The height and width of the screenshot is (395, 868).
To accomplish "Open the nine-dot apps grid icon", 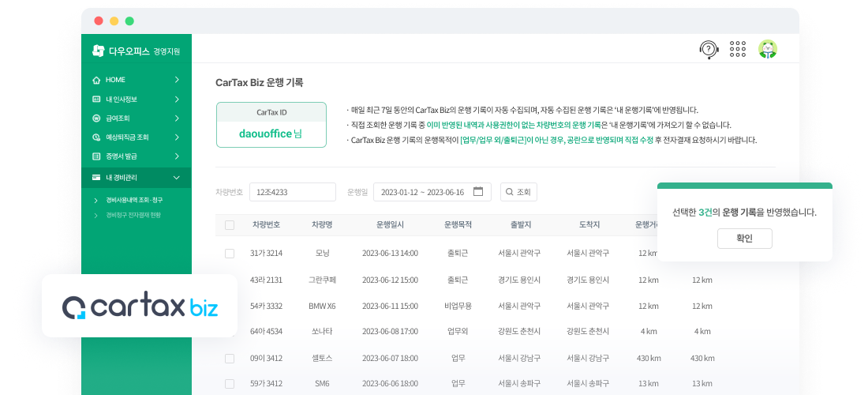I will click(737, 49).
